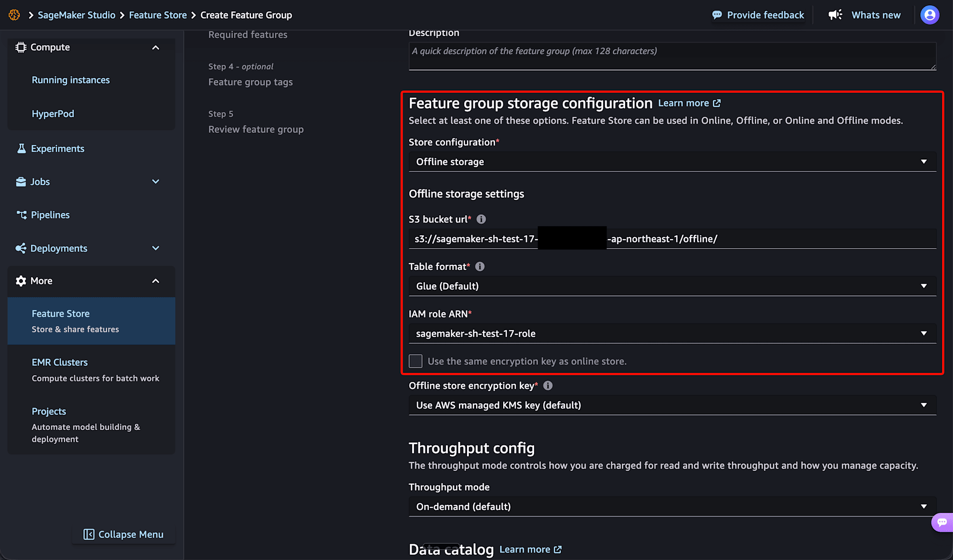Click the Experiments flask icon
The height and width of the screenshot is (560, 953).
[x=21, y=149]
